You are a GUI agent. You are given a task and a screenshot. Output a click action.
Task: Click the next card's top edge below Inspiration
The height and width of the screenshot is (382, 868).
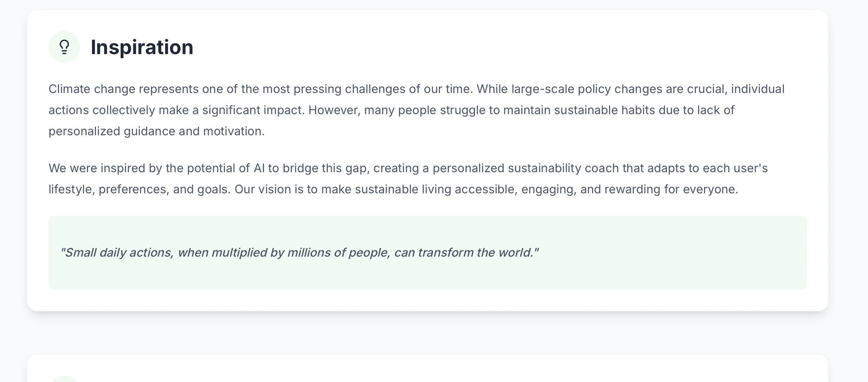427,355
